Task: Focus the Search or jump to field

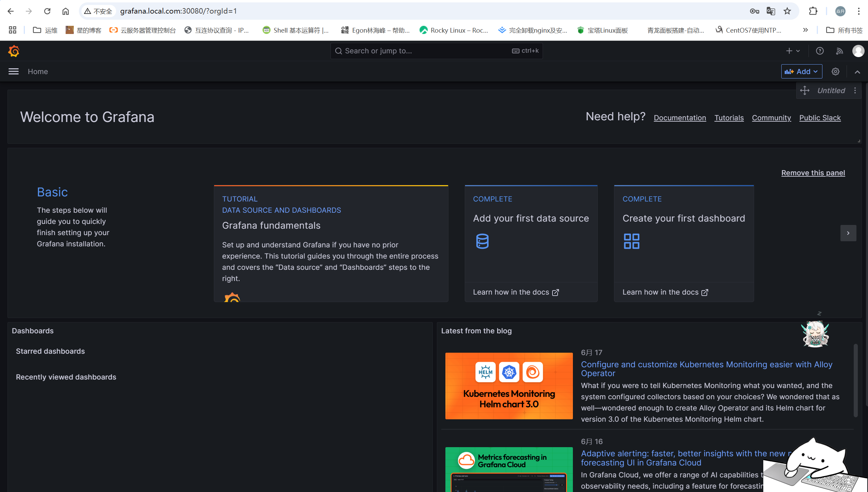Action: coord(436,51)
